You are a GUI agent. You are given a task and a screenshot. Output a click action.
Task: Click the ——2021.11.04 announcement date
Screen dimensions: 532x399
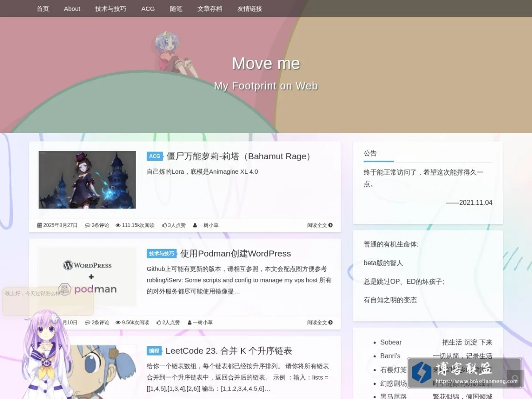pyautogui.click(x=469, y=203)
